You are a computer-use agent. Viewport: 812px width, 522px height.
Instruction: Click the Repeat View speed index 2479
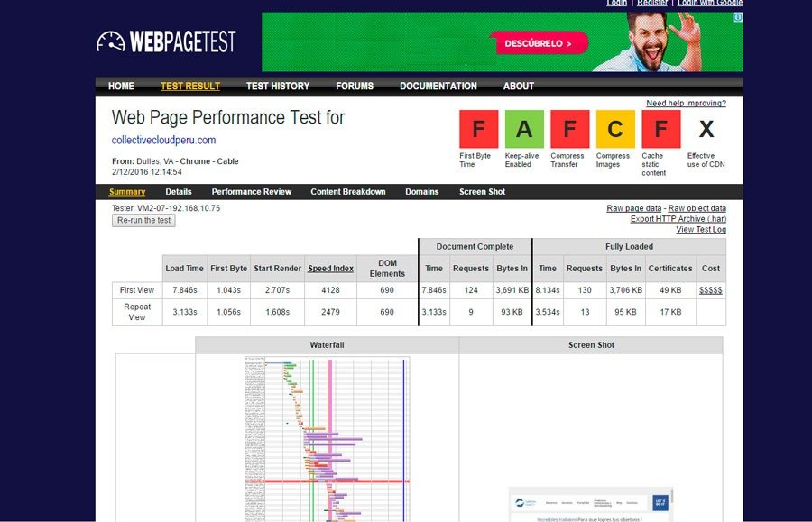point(330,312)
